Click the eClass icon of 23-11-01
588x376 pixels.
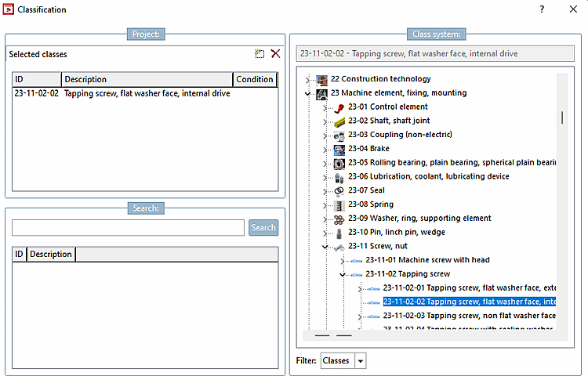(x=357, y=261)
